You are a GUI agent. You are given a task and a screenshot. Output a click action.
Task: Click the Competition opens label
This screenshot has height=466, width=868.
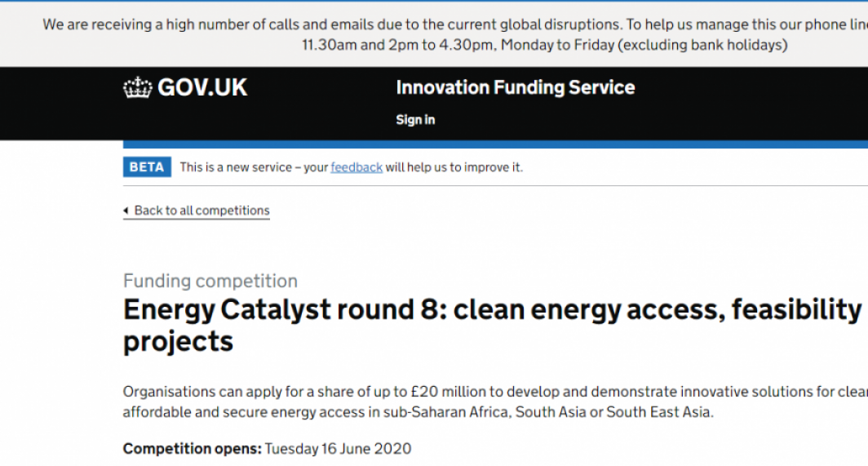pyautogui.click(x=192, y=449)
